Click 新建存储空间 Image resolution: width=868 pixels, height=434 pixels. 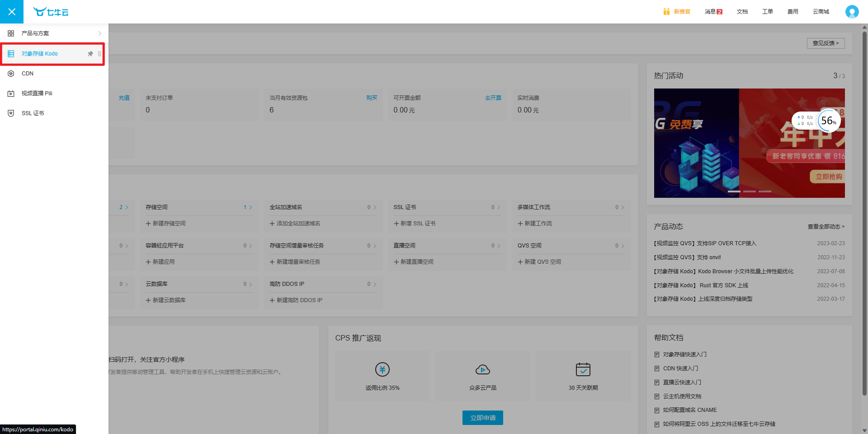coord(165,224)
